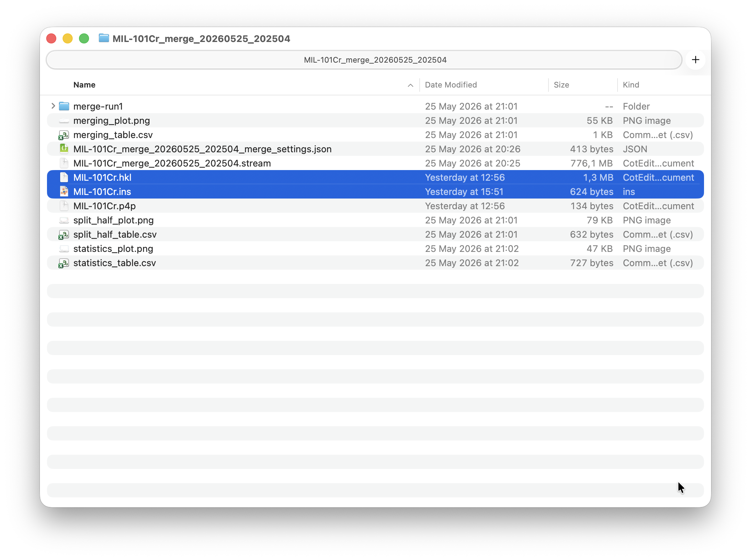Click the merging_table.csv spreadsheet icon
The height and width of the screenshot is (560, 751).
click(x=64, y=135)
